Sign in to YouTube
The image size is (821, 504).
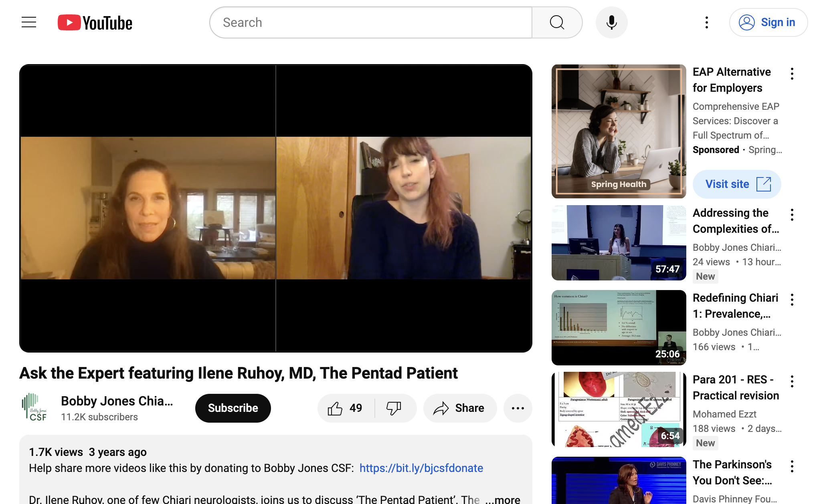[x=768, y=22]
